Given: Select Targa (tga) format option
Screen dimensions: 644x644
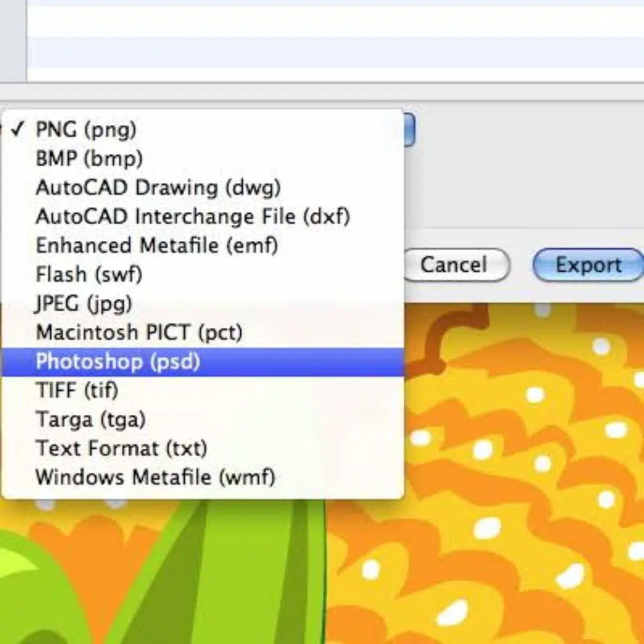Looking at the screenshot, I should coord(90,419).
